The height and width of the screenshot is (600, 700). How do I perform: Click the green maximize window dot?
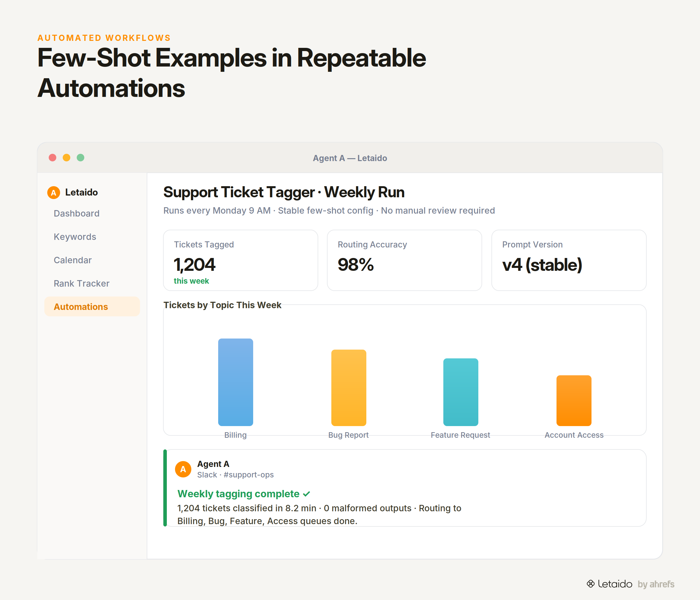[80, 158]
